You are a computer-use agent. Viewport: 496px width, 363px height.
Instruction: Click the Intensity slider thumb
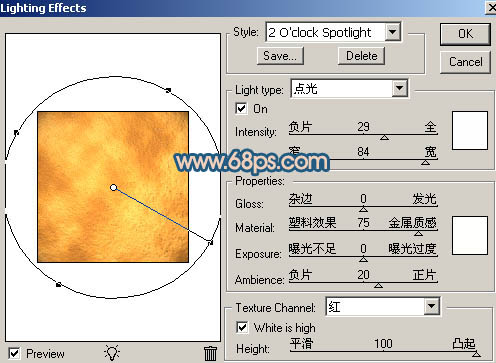(384, 137)
